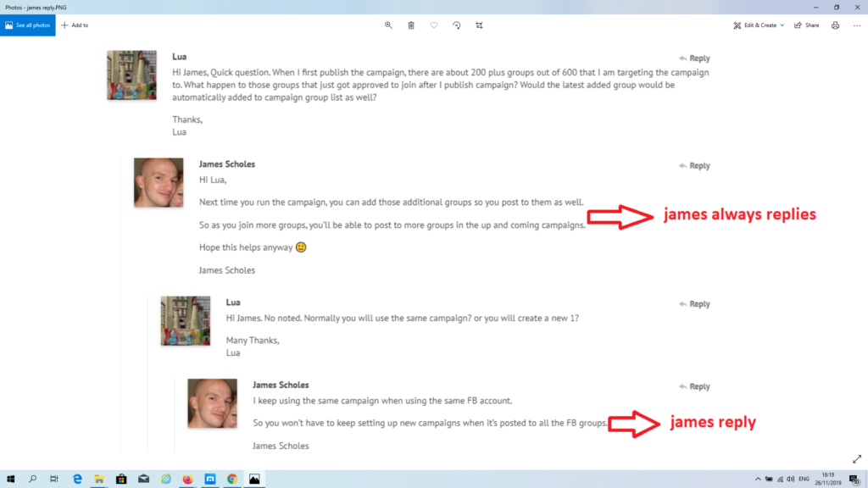868x488 pixels.
Task: Click Lua's first comment avatar
Action: pos(131,75)
